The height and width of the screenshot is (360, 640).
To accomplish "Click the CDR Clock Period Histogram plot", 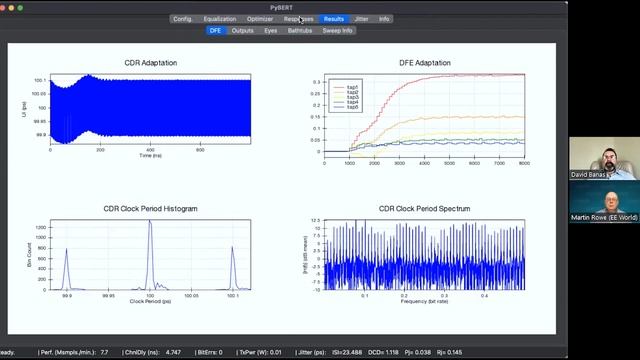I will coord(151,255).
